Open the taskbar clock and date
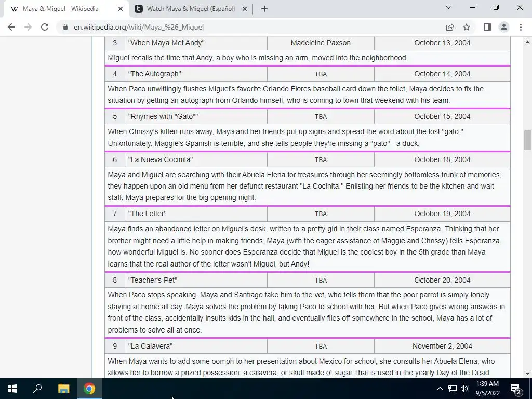This screenshot has height=399, width=532. coord(487,389)
